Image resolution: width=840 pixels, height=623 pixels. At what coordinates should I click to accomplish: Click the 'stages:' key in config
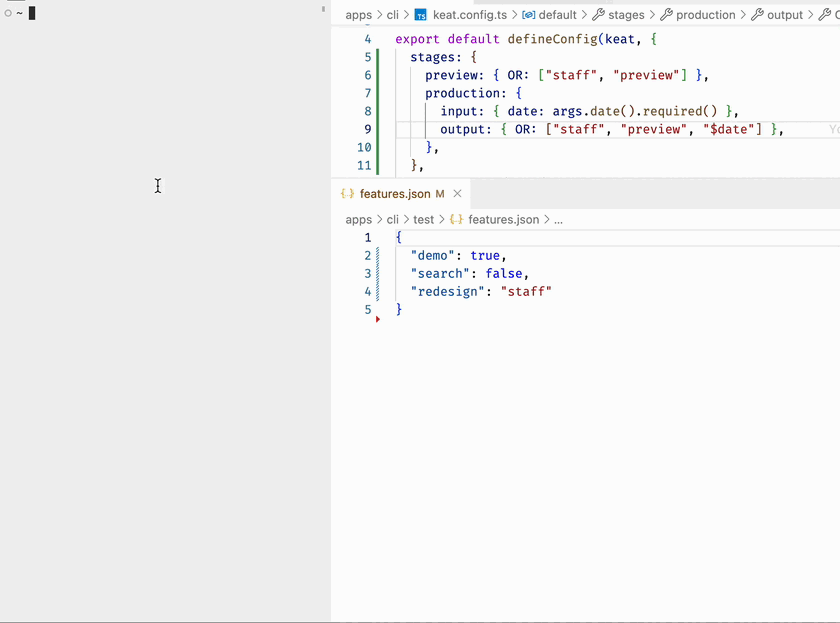pos(436,57)
